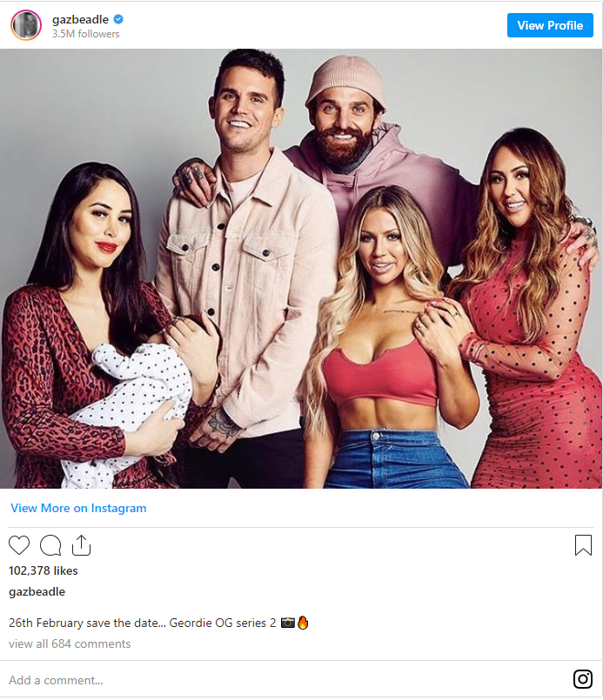View the 102,378 likes list
The width and height of the screenshot is (603, 700).
pyautogui.click(x=44, y=570)
